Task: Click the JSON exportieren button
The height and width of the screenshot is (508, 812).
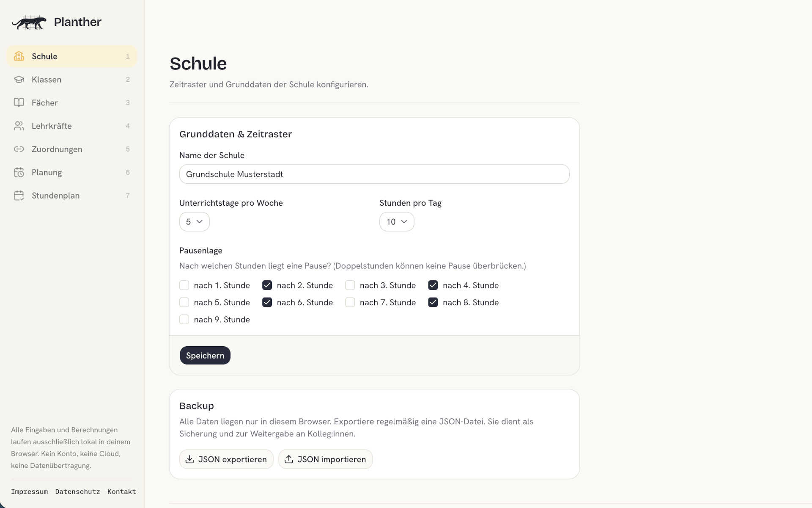Action: pos(226,459)
